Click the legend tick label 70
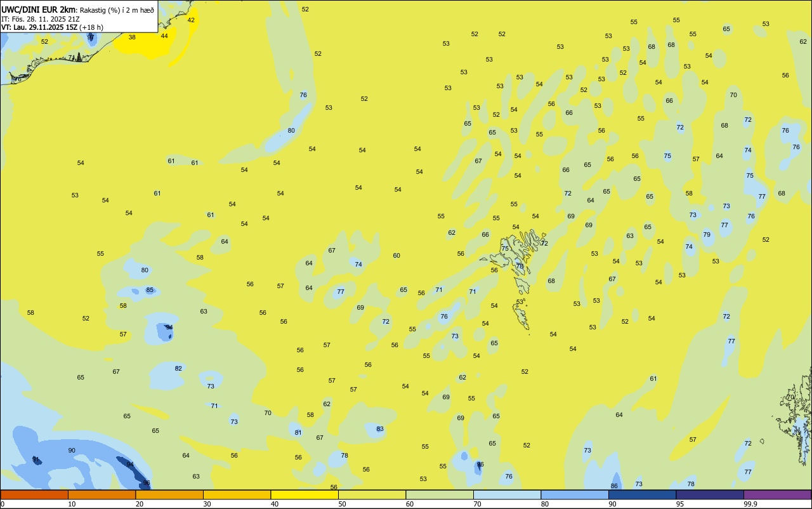This screenshot has height=509, width=812. click(477, 504)
